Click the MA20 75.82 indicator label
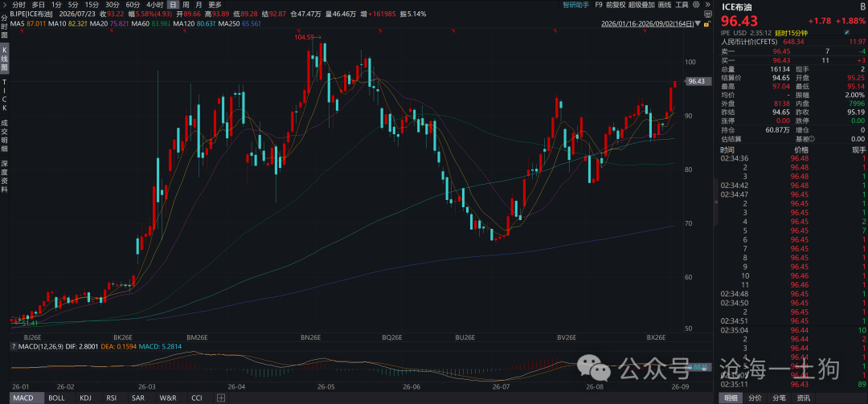Image resolution: width=868 pixels, height=404 pixels. click(109, 24)
